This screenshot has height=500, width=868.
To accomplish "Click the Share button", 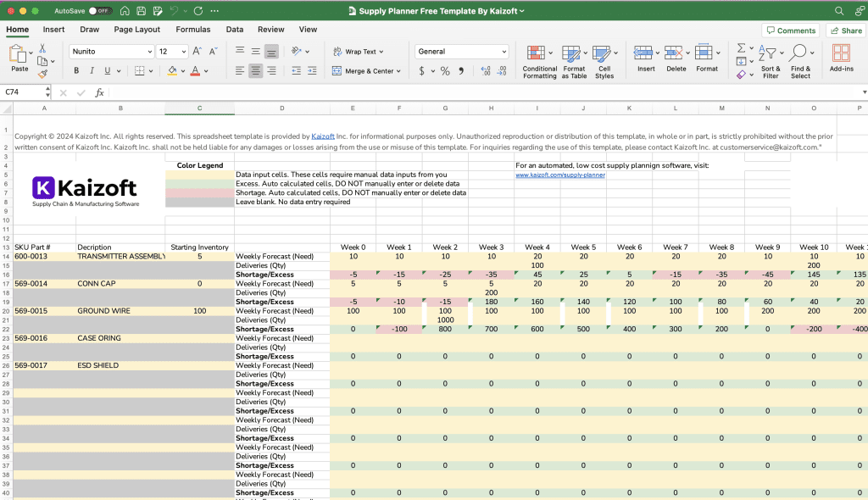I will pyautogui.click(x=844, y=30).
